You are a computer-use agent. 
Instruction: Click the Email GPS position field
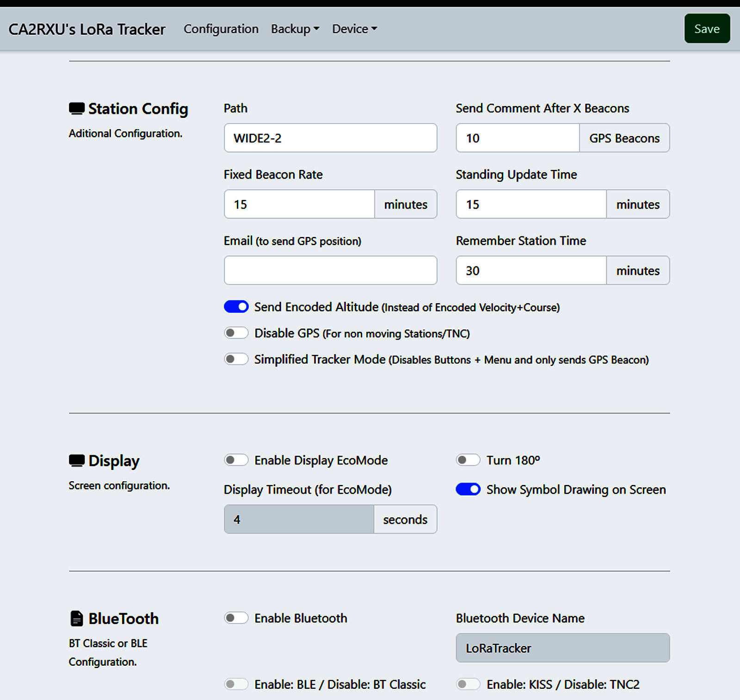pos(330,270)
